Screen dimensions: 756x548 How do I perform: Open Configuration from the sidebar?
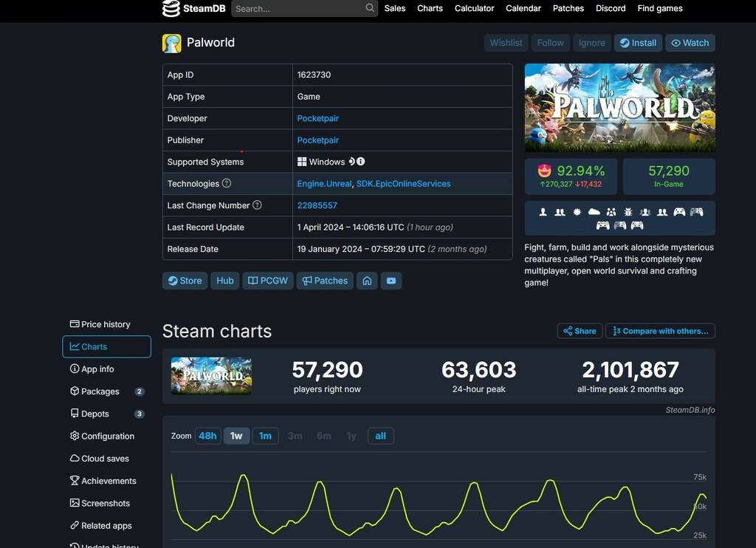point(109,436)
